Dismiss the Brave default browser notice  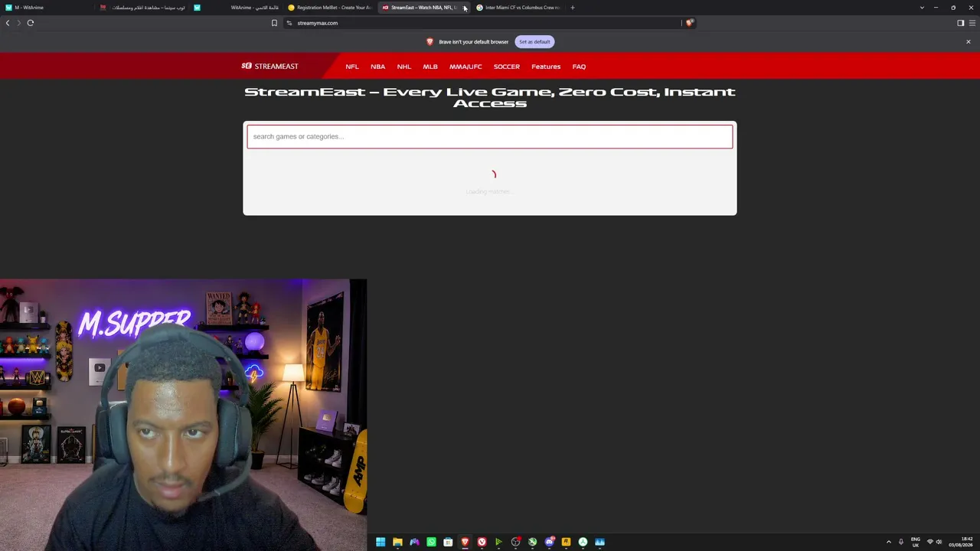[x=968, y=42]
